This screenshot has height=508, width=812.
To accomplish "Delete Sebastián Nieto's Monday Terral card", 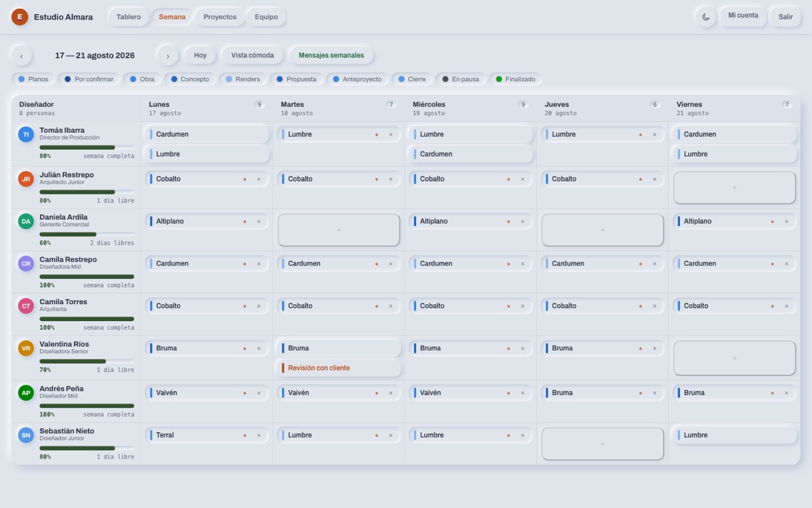I will [258, 436].
